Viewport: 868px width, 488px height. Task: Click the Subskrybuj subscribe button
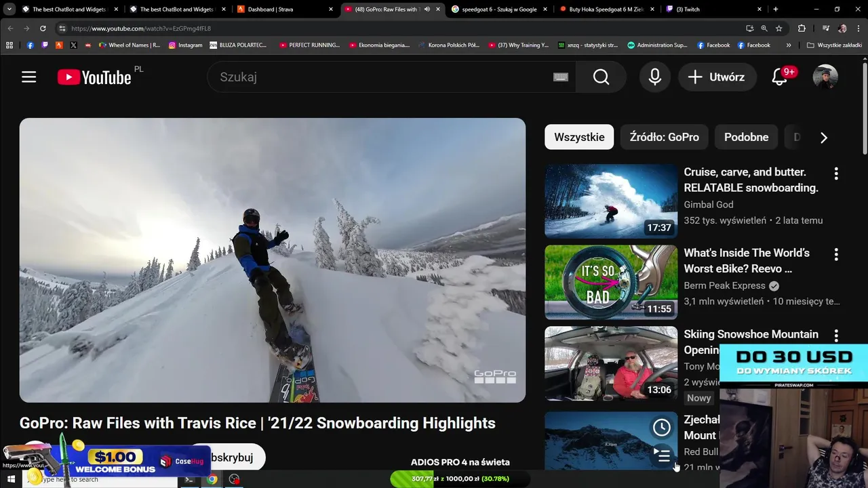pos(228,457)
